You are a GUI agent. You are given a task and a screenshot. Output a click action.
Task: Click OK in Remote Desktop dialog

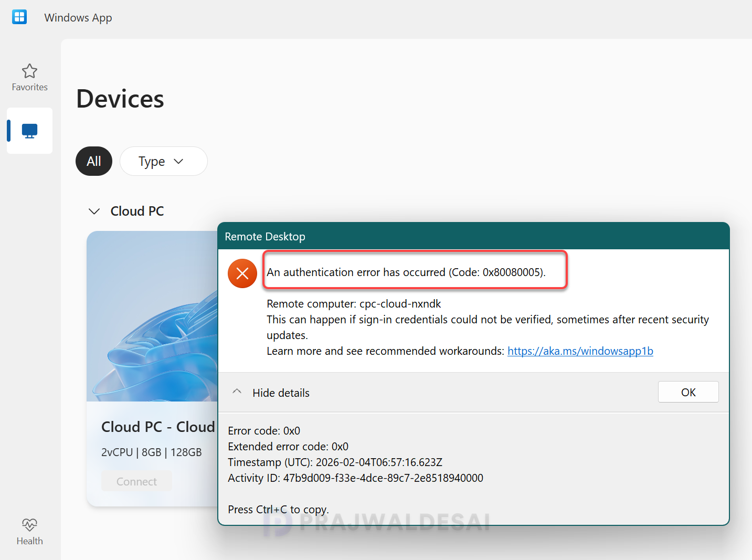[689, 392]
